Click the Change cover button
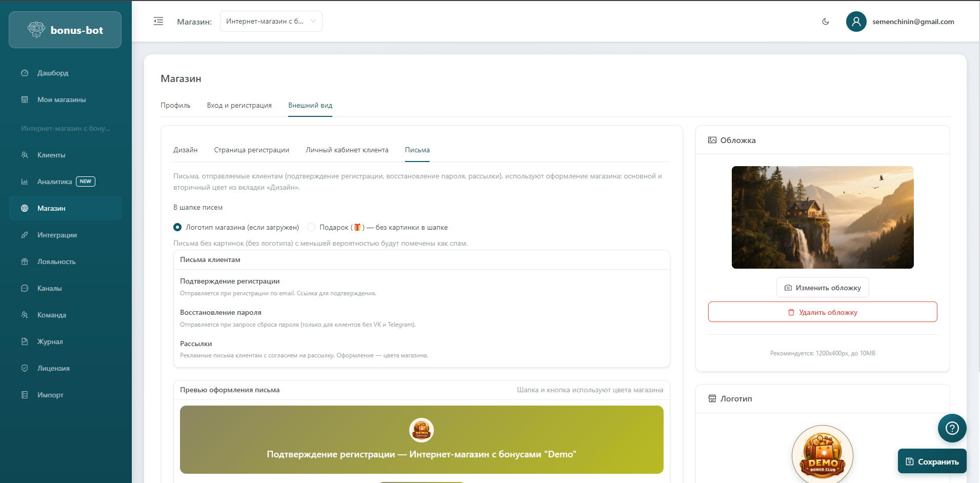The height and width of the screenshot is (483, 980). coord(822,288)
